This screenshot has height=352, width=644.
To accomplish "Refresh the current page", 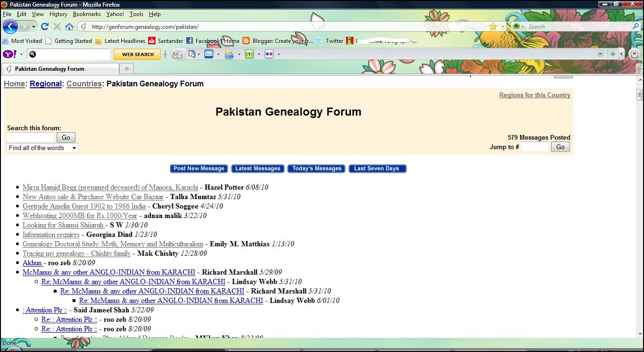I will [x=44, y=26].
